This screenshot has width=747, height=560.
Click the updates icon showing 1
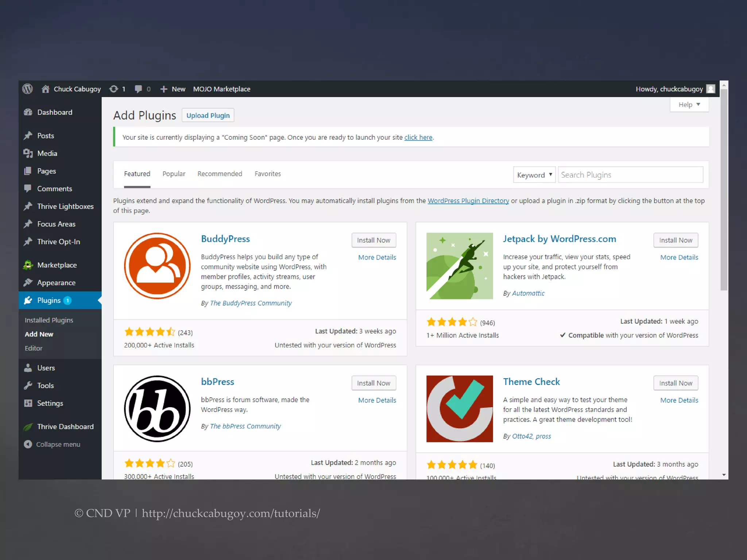(114, 89)
